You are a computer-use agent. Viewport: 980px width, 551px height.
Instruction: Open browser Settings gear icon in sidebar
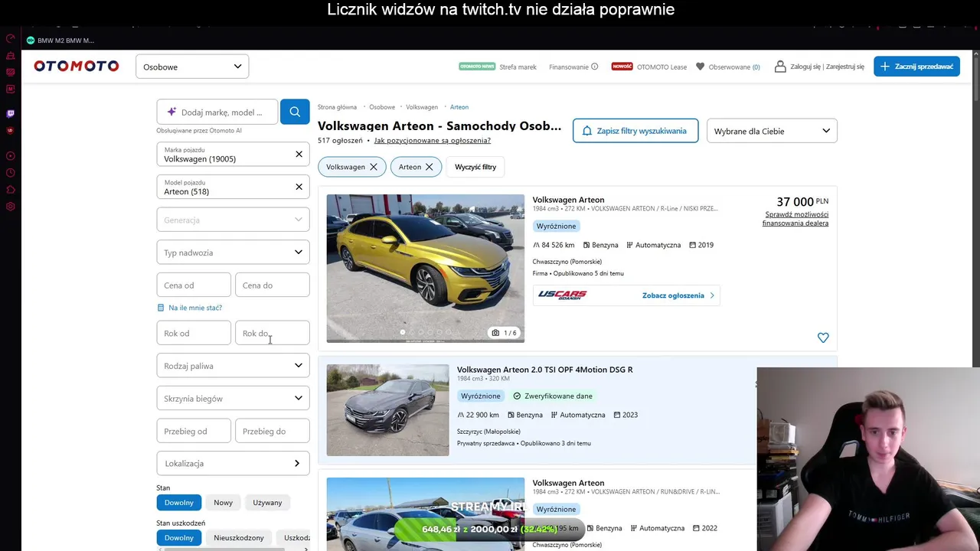(10, 207)
